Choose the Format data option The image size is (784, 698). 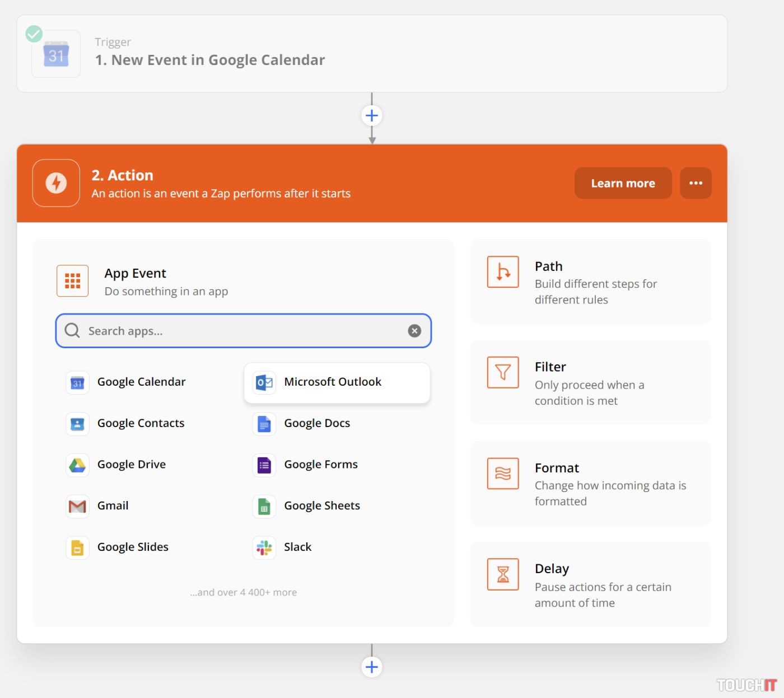590,484
